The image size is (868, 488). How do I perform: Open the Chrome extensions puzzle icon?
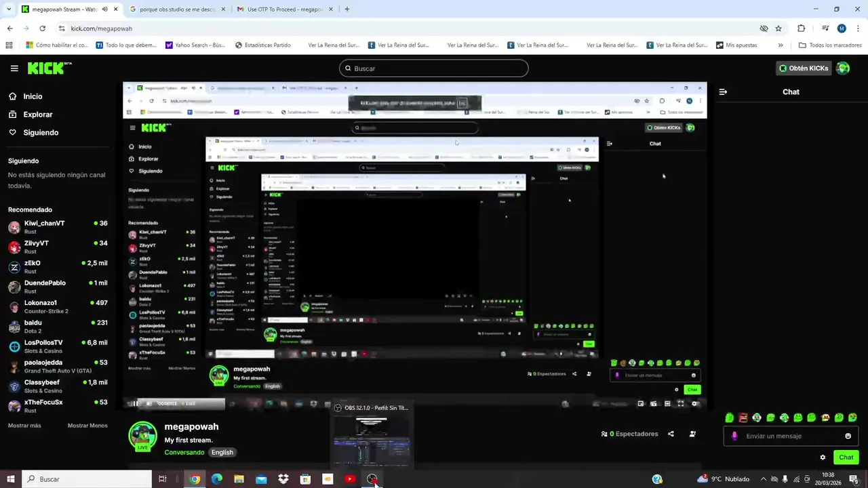[801, 28]
